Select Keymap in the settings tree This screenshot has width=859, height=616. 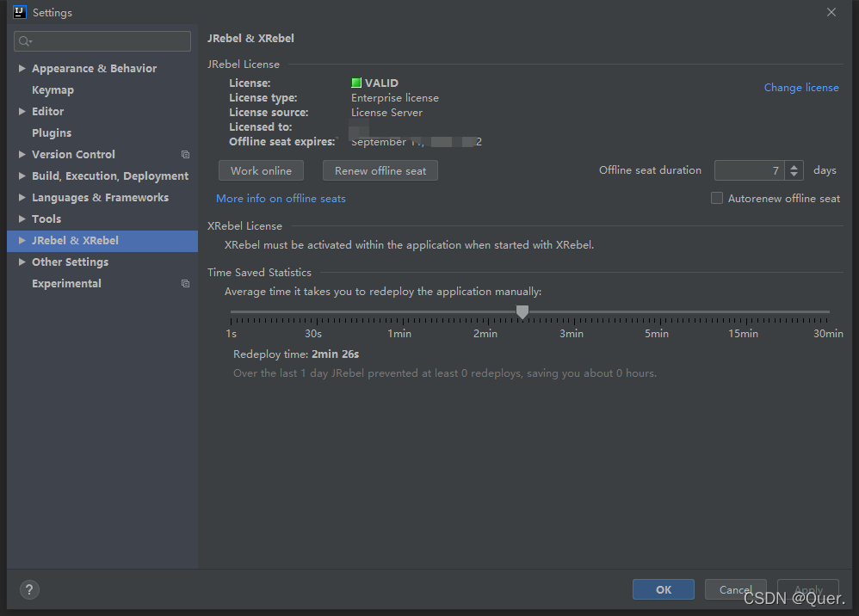(x=53, y=89)
